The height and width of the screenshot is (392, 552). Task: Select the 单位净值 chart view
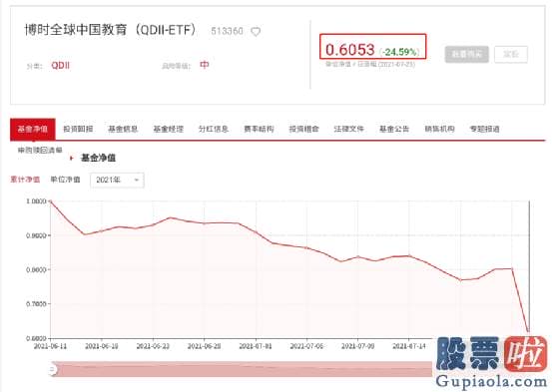[x=65, y=180]
